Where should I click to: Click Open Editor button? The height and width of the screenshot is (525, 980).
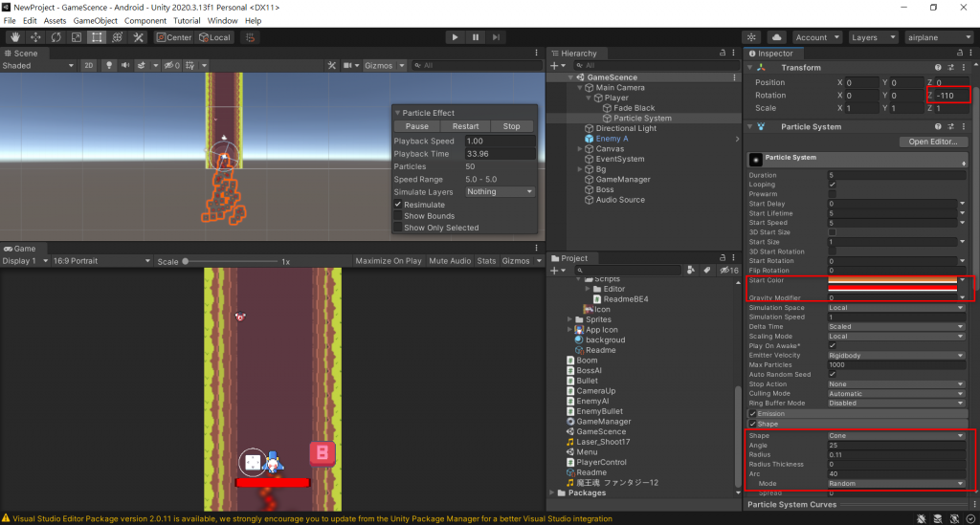coord(932,142)
